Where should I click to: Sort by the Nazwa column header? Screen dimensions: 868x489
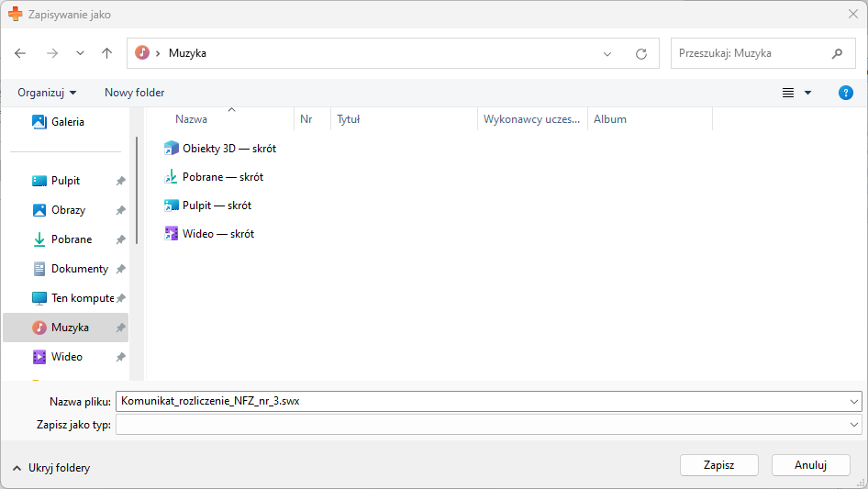click(192, 119)
